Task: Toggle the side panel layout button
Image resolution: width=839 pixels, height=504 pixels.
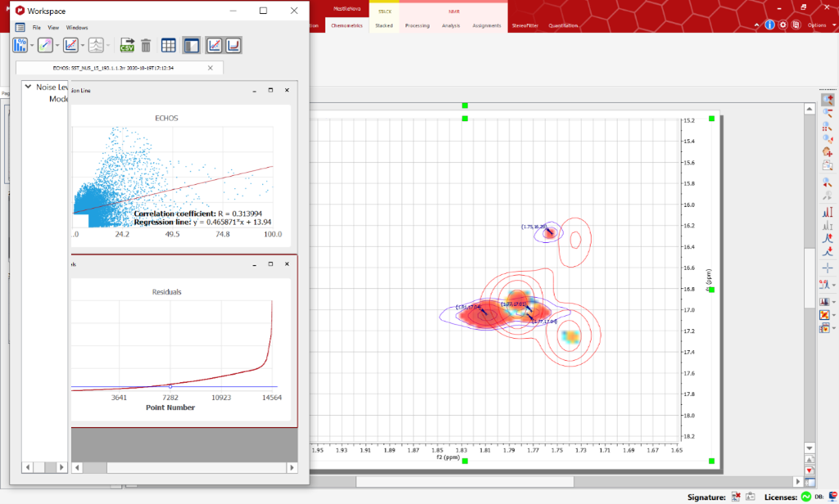Action: 191,46
